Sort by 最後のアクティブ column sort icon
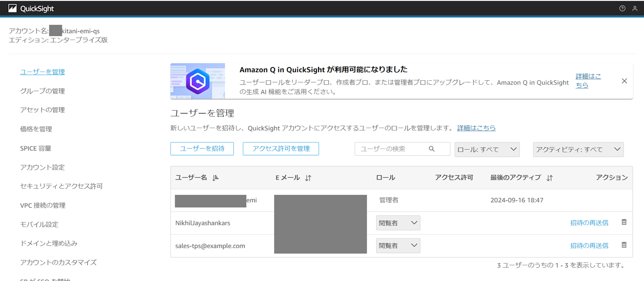 click(550, 178)
